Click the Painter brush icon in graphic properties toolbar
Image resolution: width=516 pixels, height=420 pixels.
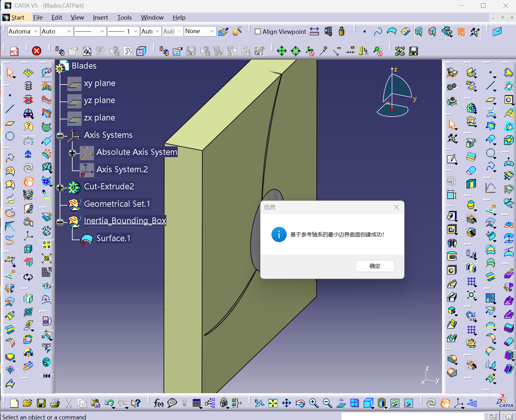223,31
